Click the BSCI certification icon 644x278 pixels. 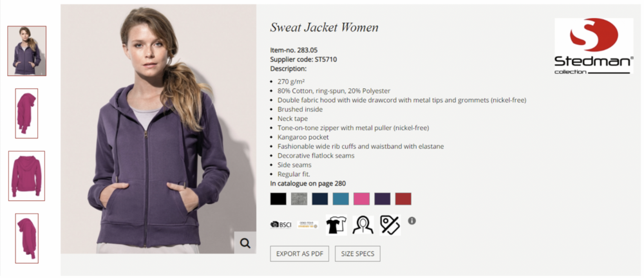(281, 225)
